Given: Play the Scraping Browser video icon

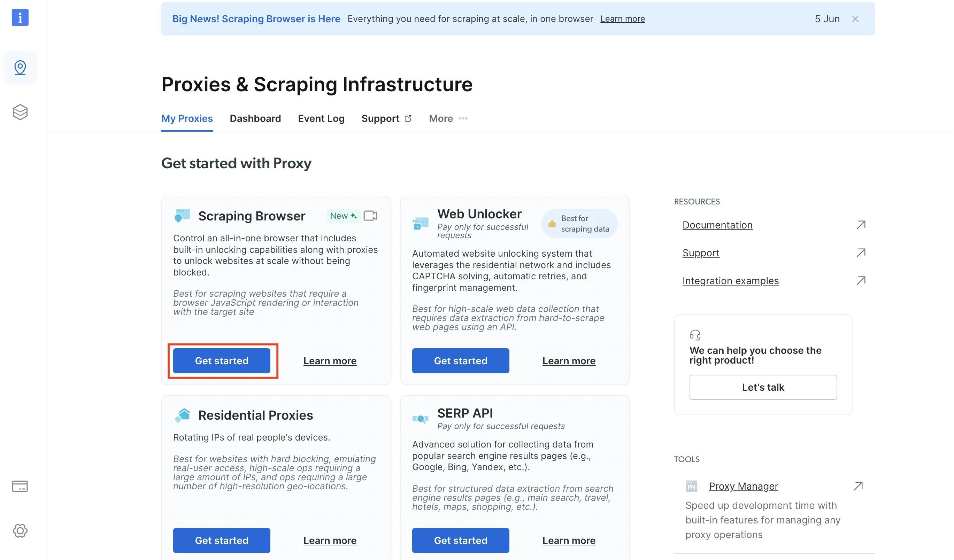Looking at the screenshot, I should (x=370, y=216).
